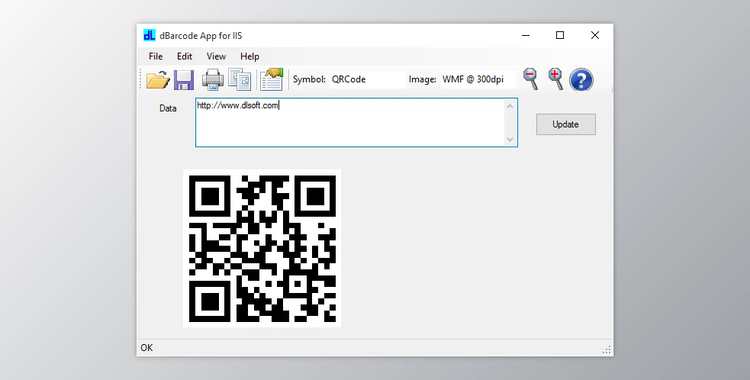Open help with the blue question mark icon
The width and height of the screenshot is (750, 380).
[581, 79]
